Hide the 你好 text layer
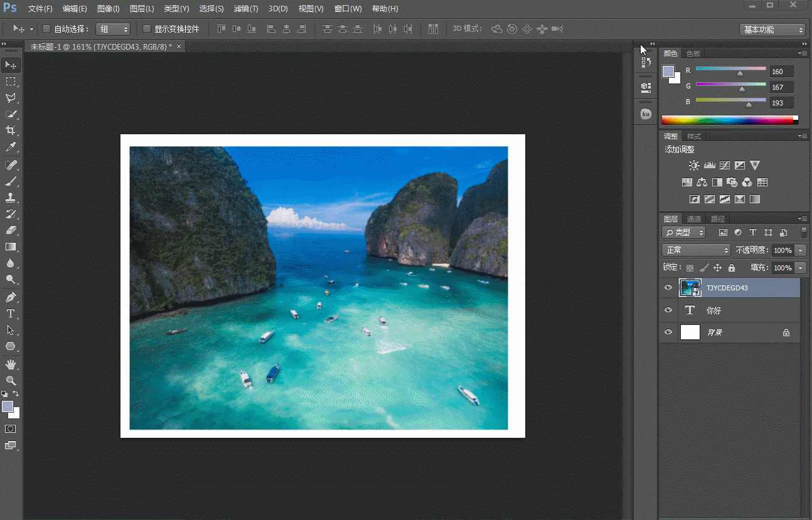Image resolution: width=812 pixels, height=520 pixels. pyautogui.click(x=668, y=310)
